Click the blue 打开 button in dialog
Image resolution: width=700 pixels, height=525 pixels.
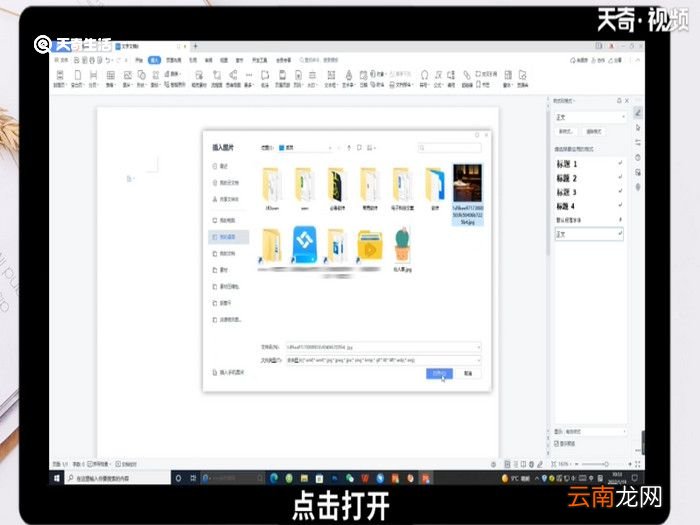(x=439, y=373)
